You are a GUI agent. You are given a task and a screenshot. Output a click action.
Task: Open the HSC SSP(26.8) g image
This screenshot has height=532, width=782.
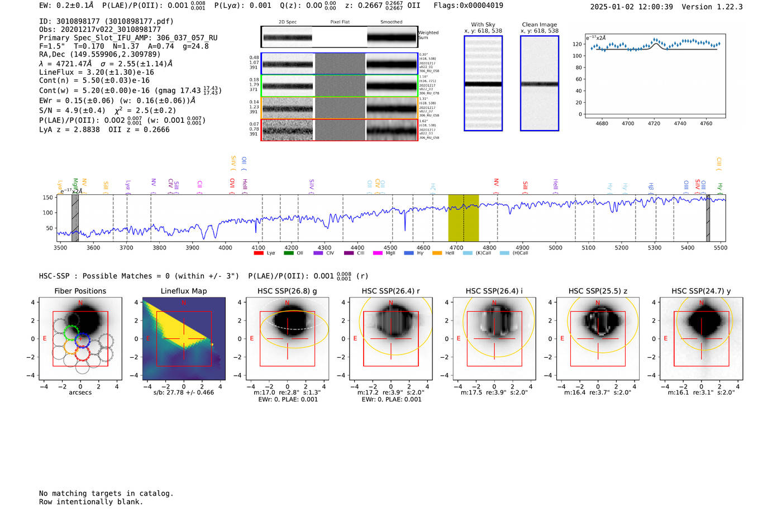tap(287, 339)
